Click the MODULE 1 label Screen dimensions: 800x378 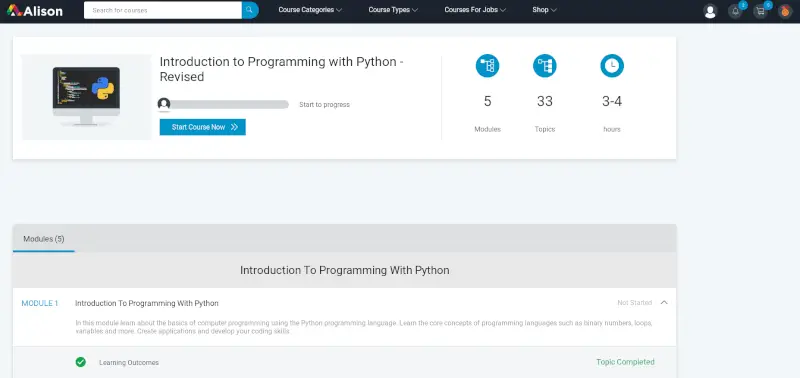pos(40,303)
